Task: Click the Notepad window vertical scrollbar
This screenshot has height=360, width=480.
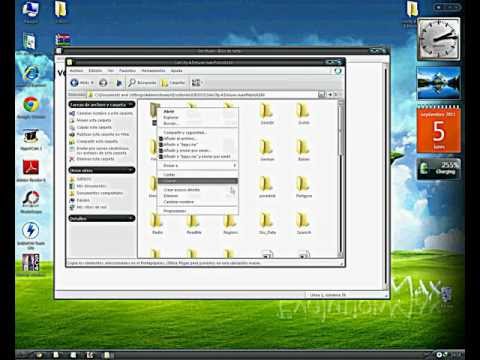Action: coord(386,177)
